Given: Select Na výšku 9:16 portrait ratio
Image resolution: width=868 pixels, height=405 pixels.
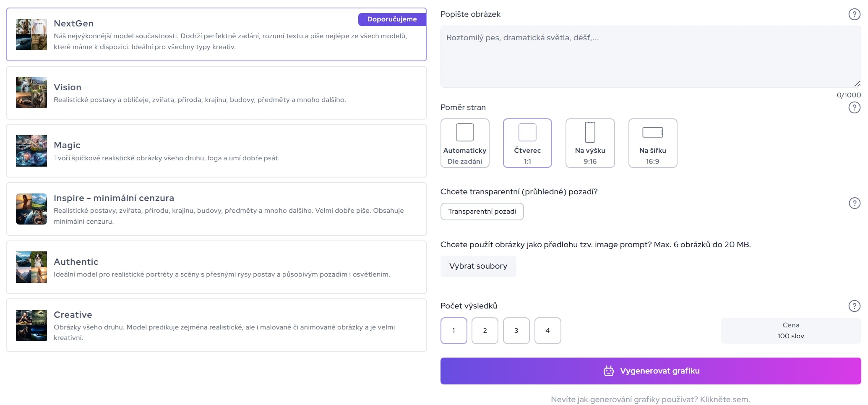Looking at the screenshot, I should 590,143.
